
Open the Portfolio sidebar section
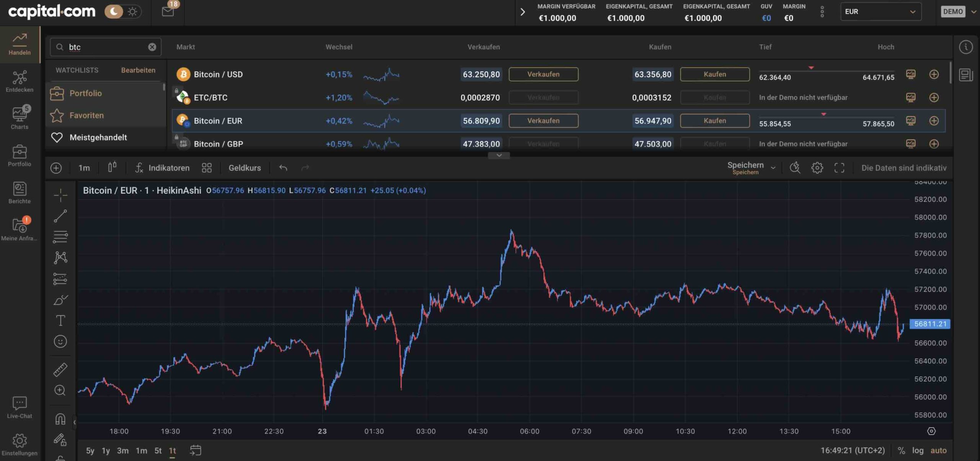tap(20, 155)
